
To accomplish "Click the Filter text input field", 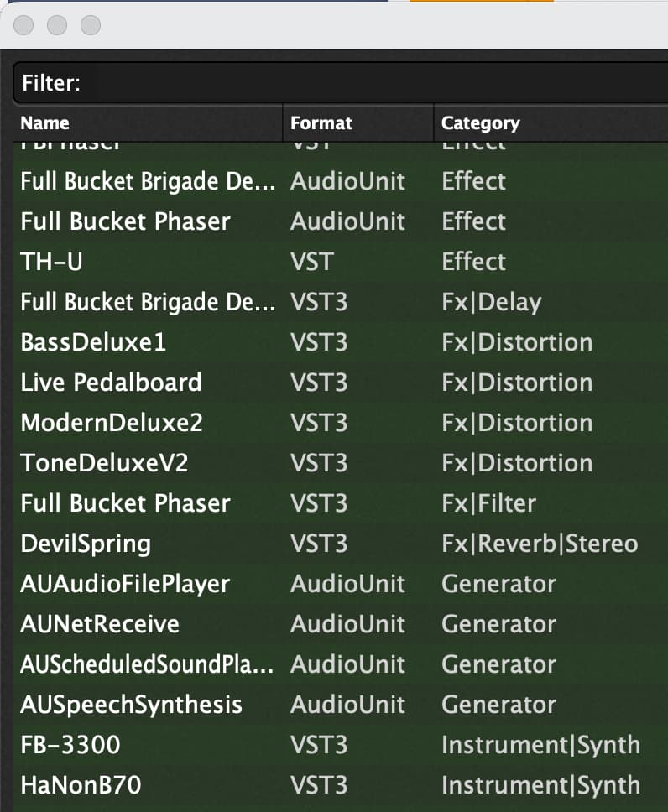I will (341, 83).
